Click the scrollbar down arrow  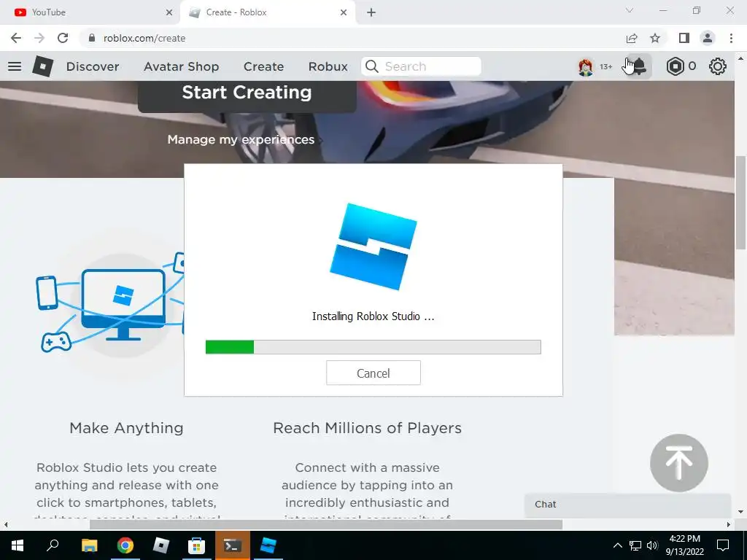pyautogui.click(x=741, y=512)
